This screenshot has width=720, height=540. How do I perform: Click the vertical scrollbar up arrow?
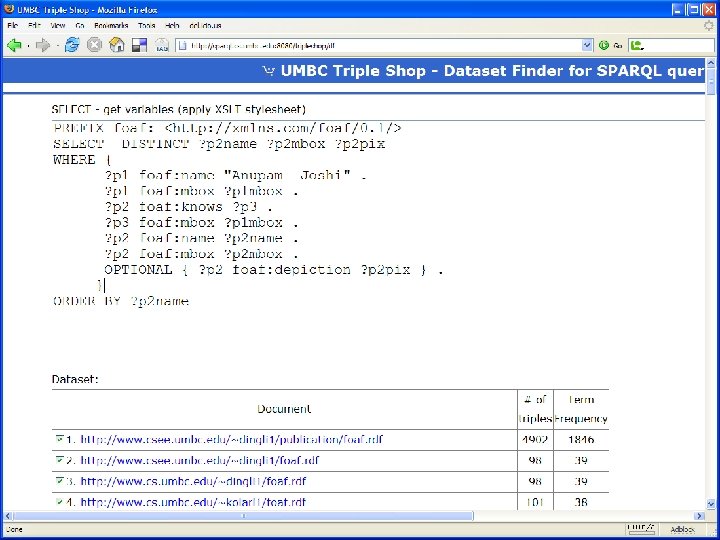click(x=711, y=62)
